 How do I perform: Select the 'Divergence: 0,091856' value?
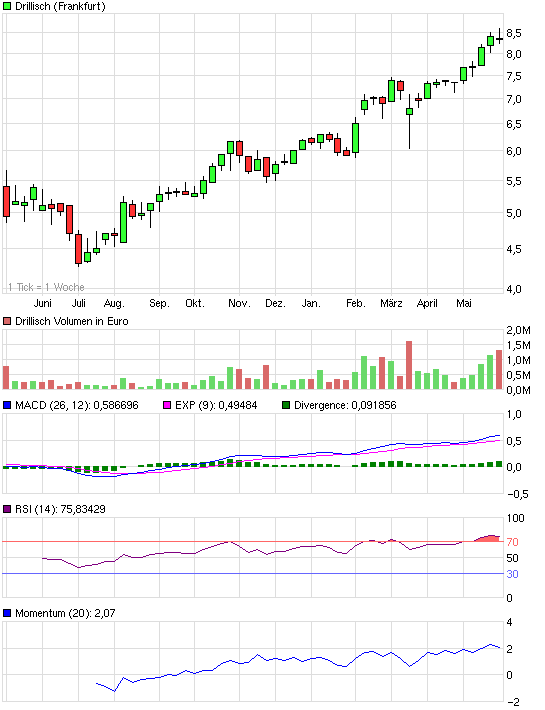pos(345,405)
